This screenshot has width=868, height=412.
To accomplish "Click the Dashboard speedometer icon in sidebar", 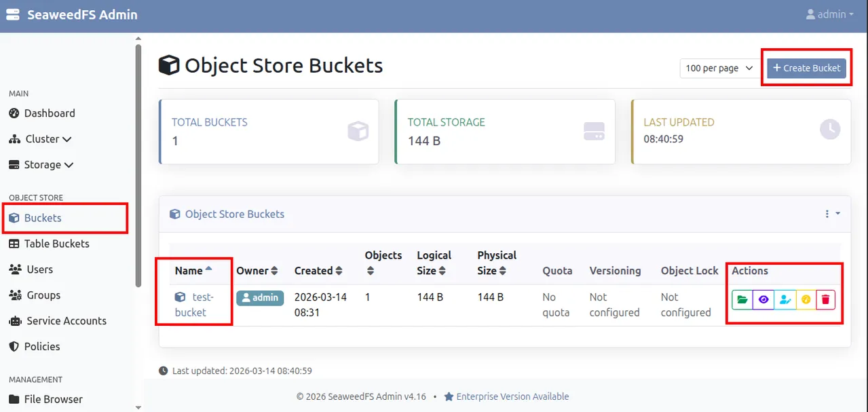I will coord(14,113).
